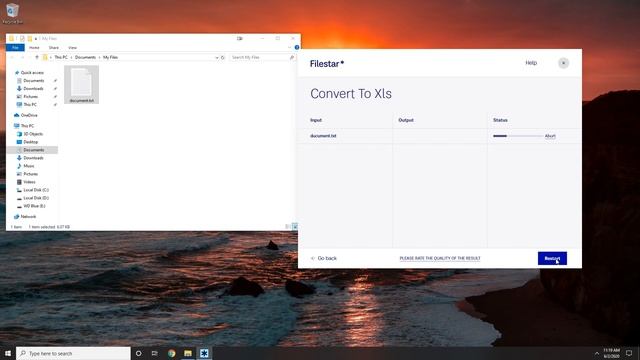Open the Windows Start menu

point(8,353)
